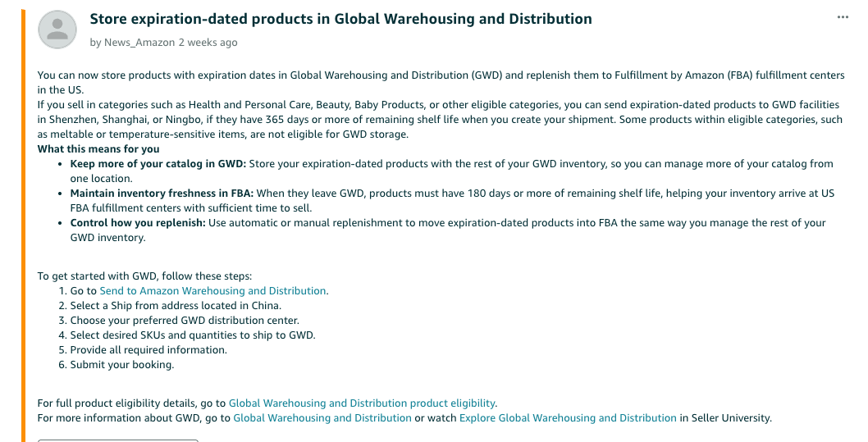Click step 'Choose your preferred GWD distribution center'
This screenshot has width=868, height=442.
[185, 321]
